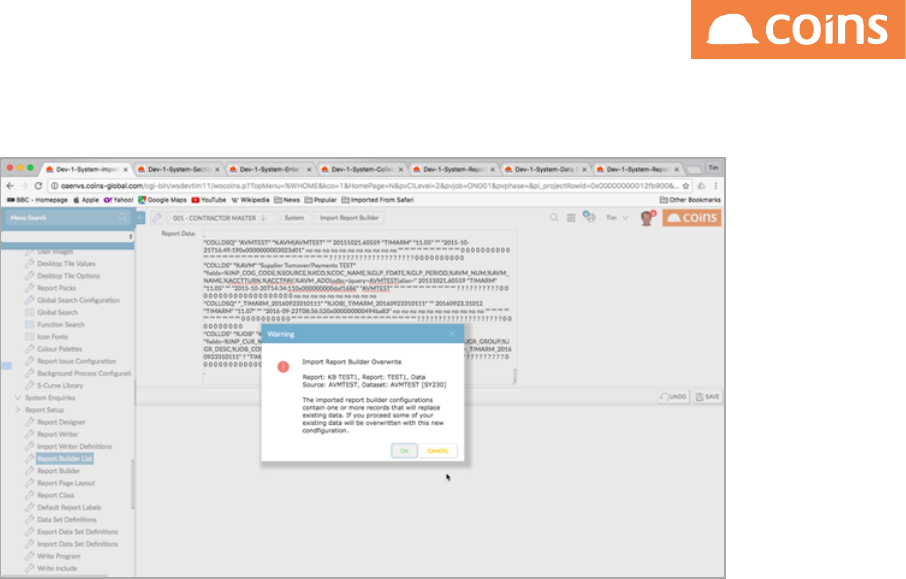906x579 pixels.
Task: Open Report Page Layout in sidebar
Action: coord(66,483)
